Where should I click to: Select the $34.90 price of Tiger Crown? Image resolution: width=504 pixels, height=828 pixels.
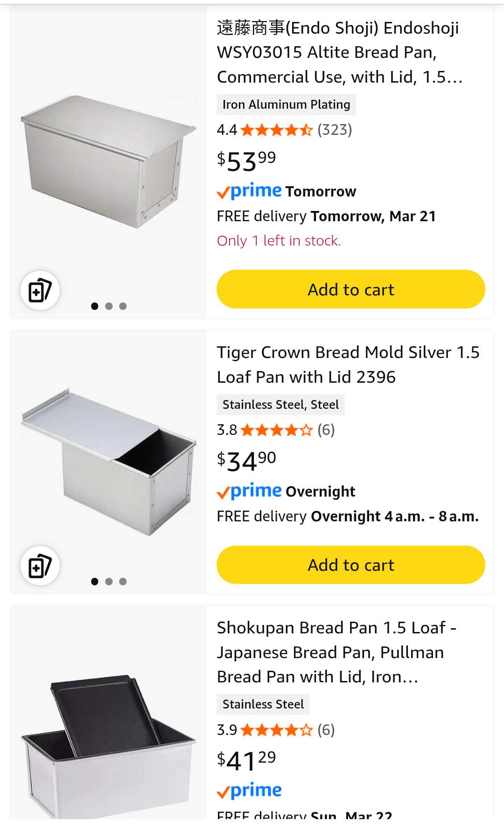246,461
